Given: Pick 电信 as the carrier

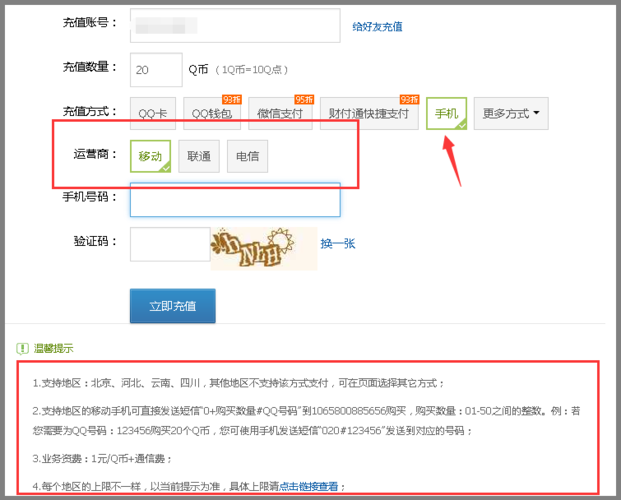Looking at the screenshot, I should [x=247, y=156].
